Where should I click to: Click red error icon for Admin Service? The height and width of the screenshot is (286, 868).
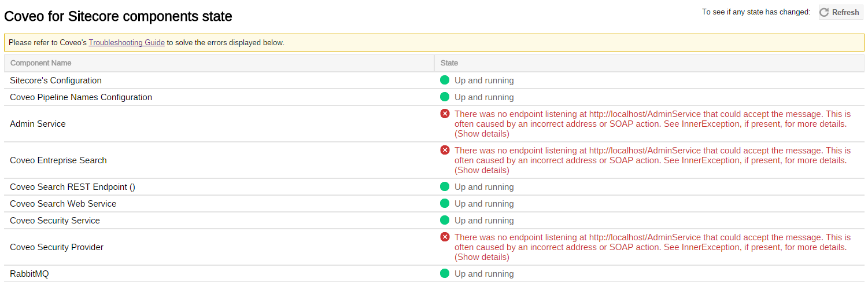pyautogui.click(x=445, y=113)
